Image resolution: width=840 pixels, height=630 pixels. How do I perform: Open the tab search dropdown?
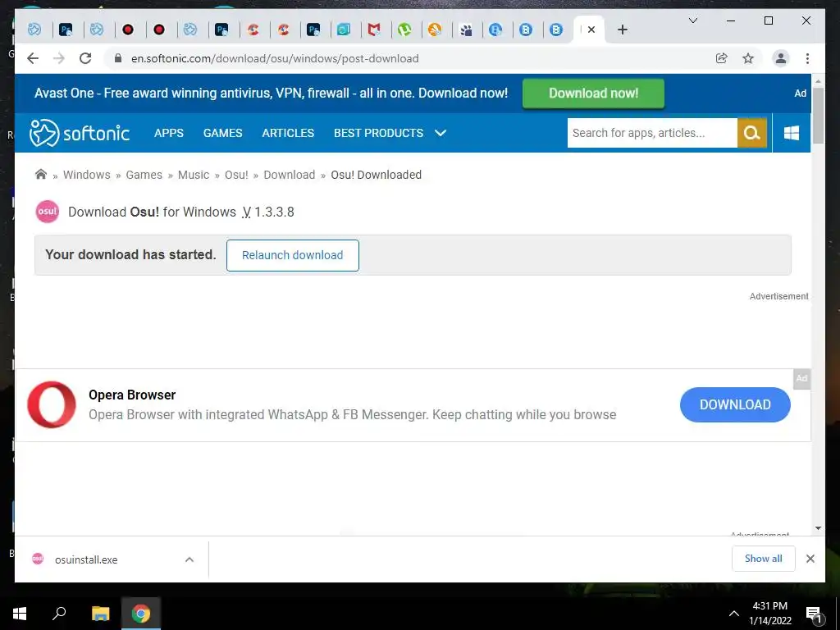(692, 21)
